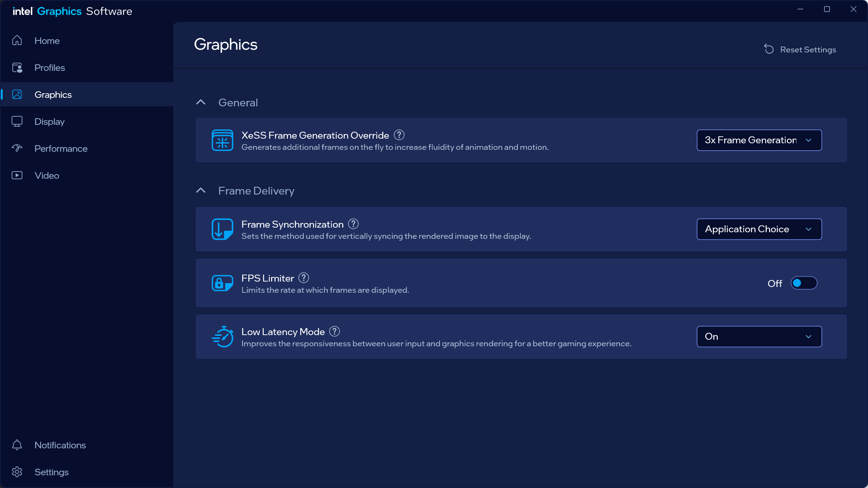
Task: Open the Notifications bell icon
Action: pyautogui.click(x=17, y=445)
